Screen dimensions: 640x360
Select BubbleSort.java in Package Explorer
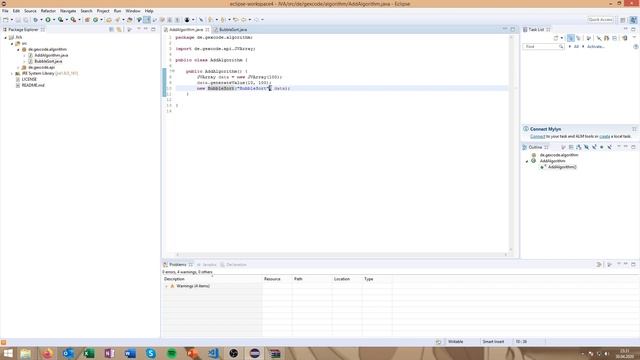pyautogui.click(x=45, y=61)
